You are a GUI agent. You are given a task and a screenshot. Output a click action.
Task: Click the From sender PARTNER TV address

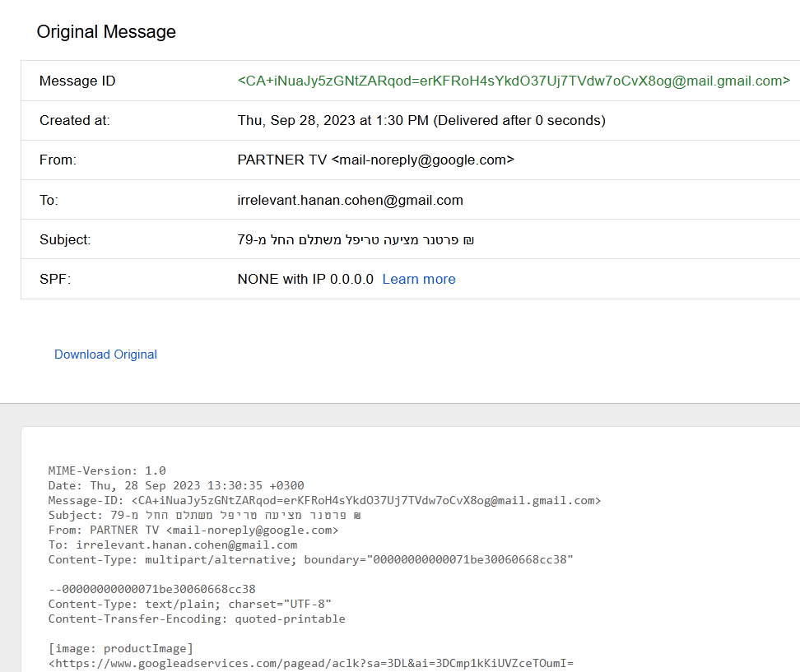[x=376, y=160]
